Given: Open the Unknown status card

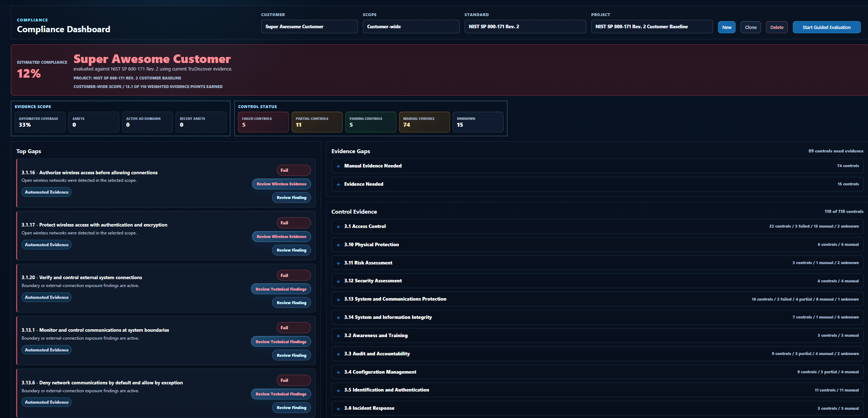Looking at the screenshot, I should [x=478, y=122].
